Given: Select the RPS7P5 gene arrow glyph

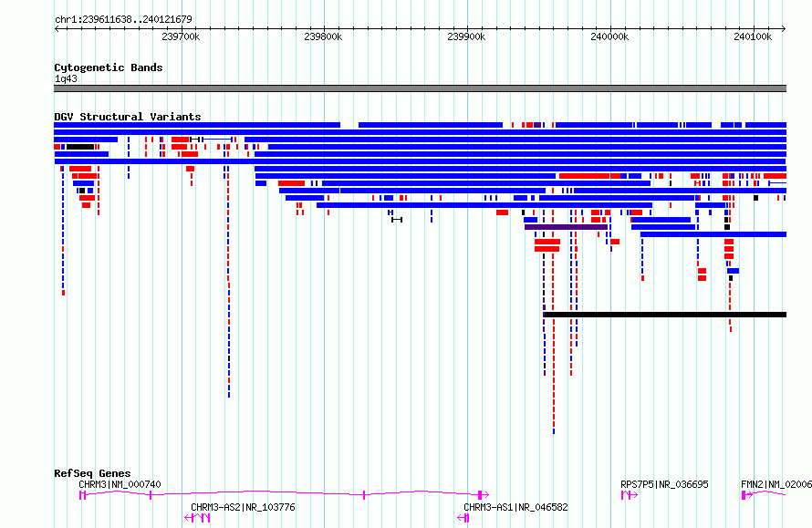Looking at the screenshot, I should (x=630, y=495).
